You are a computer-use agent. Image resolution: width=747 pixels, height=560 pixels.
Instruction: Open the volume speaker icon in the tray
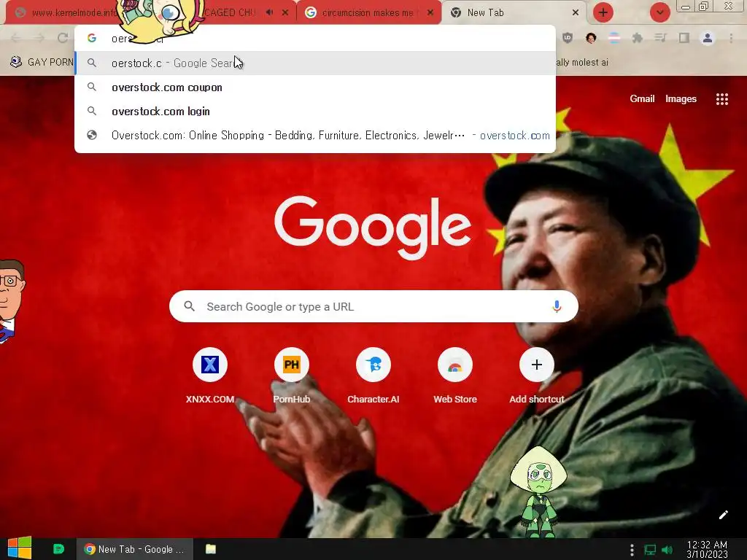click(667, 550)
